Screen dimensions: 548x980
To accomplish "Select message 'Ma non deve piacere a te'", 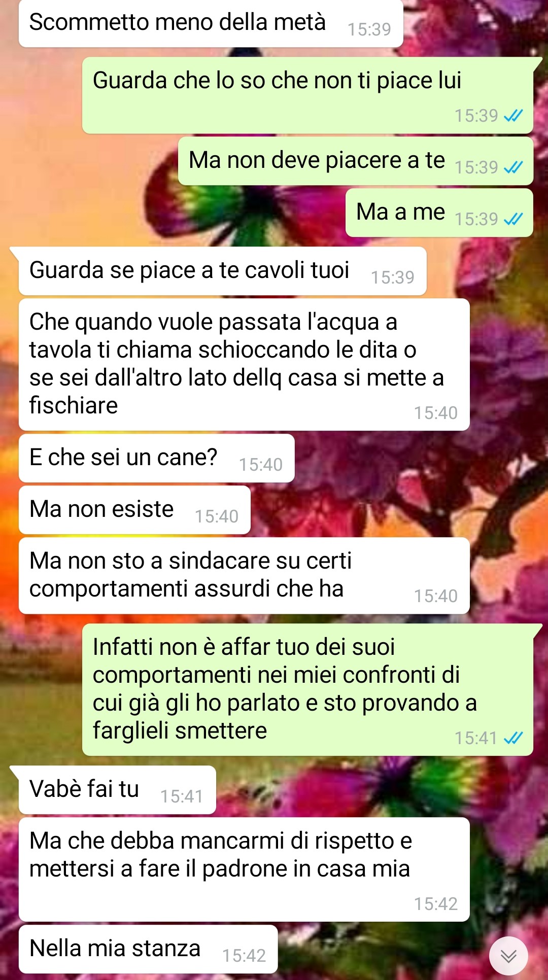I will pos(356,161).
